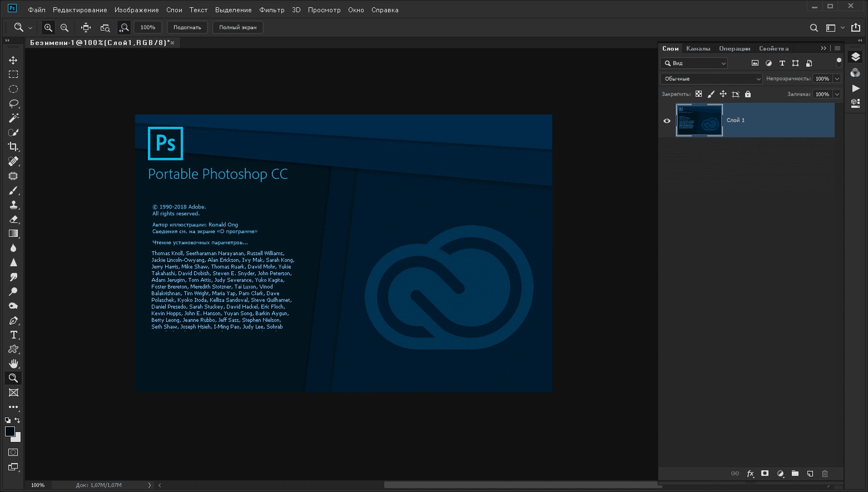Toggle filter for adjustment layers
The width and height of the screenshot is (868, 492).
(x=768, y=63)
